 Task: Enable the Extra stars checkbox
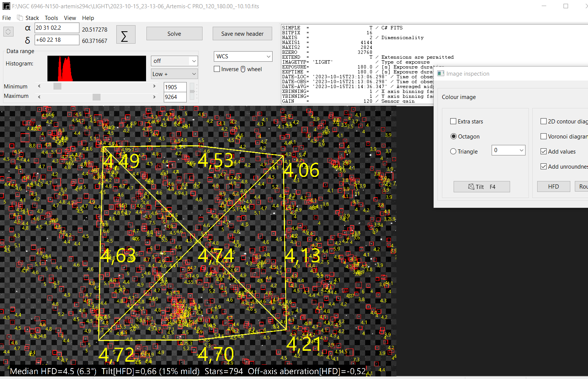coord(453,121)
